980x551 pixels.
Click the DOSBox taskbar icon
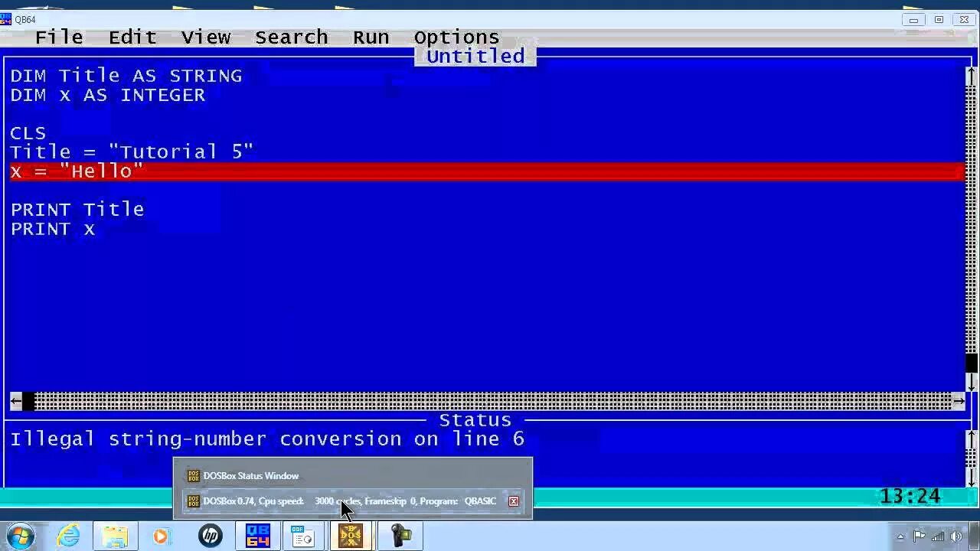351,536
